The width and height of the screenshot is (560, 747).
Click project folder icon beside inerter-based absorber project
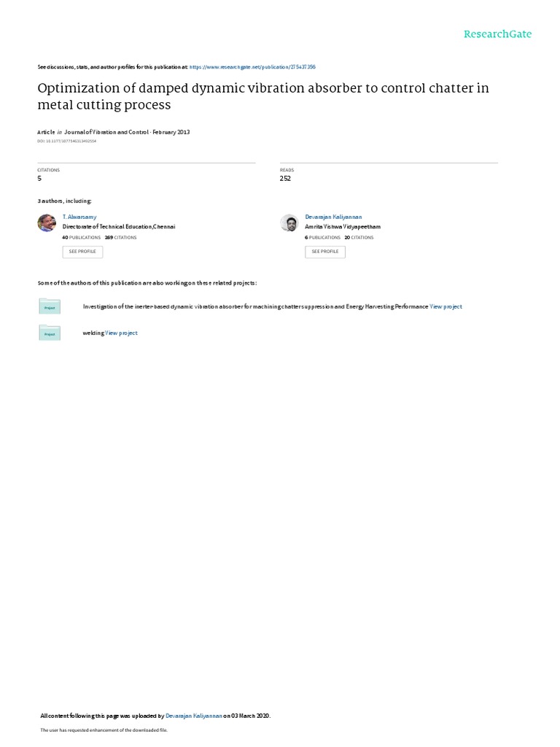point(50,307)
